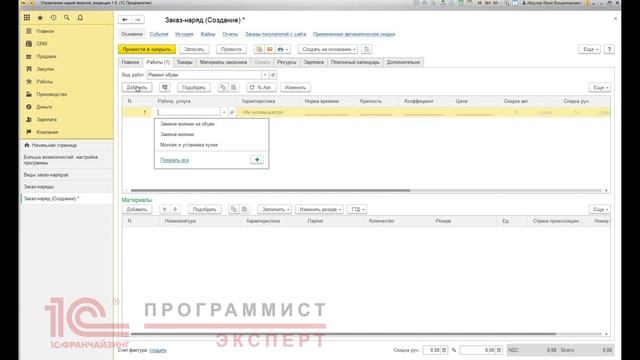Screen dimensions: 640x360
Task: Click the Провести button
Action: click(x=231, y=49)
